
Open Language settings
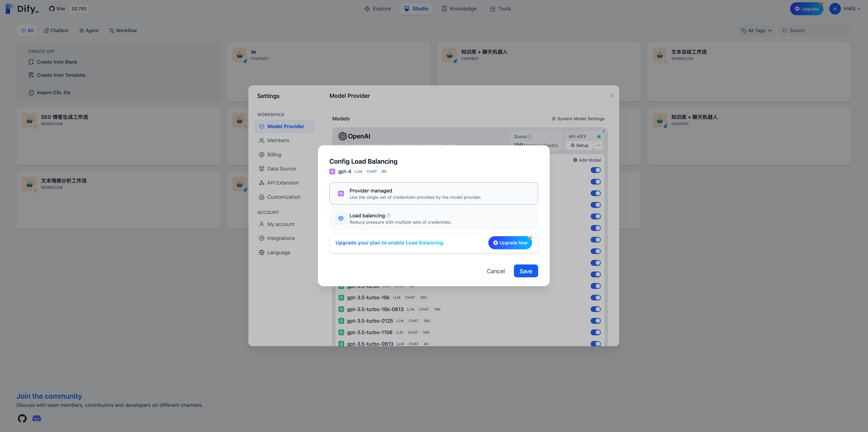[284, 252]
